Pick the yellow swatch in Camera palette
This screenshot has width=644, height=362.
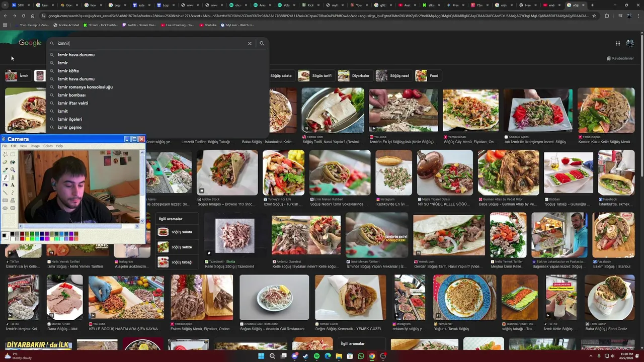point(27,239)
